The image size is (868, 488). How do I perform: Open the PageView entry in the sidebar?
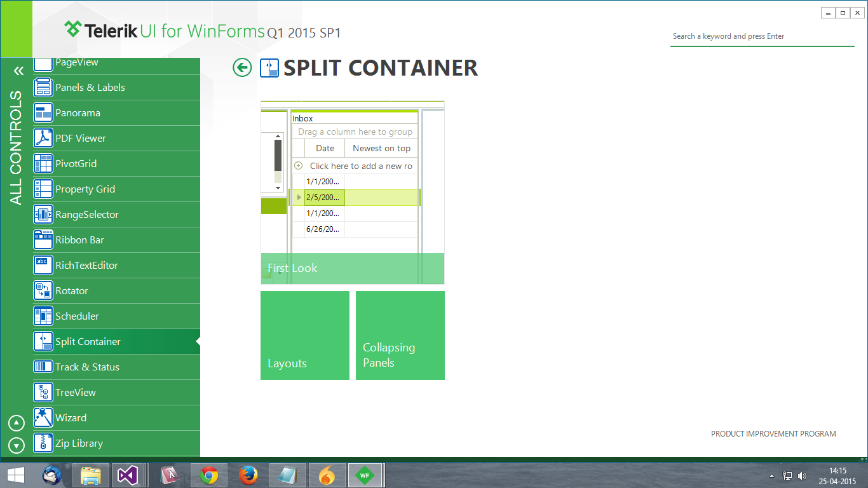pyautogui.click(x=116, y=65)
